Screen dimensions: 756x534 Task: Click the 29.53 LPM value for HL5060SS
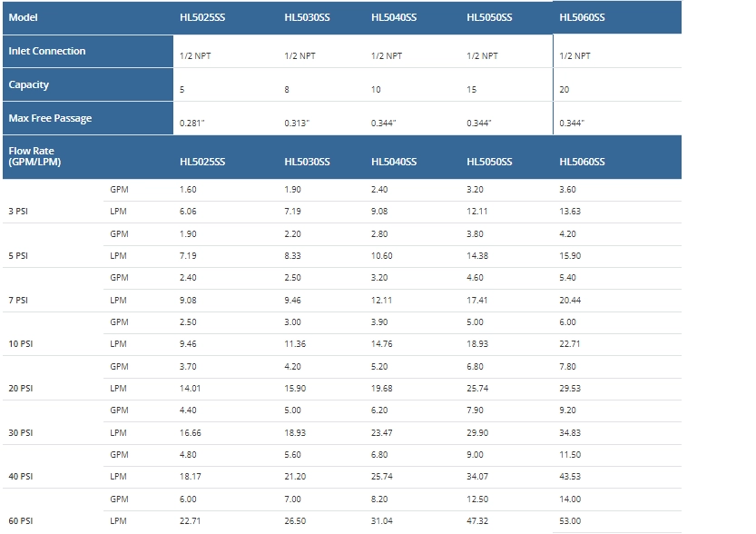[571, 389]
